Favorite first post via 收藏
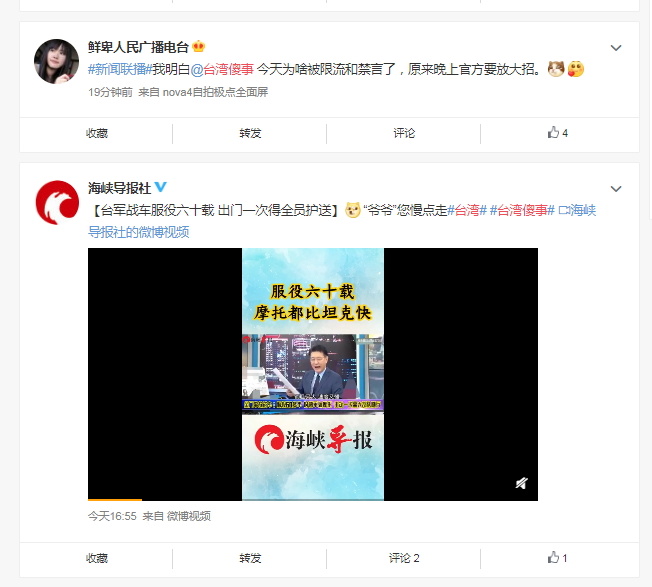The height and width of the screenshot is (587, 652). point(96,133)
